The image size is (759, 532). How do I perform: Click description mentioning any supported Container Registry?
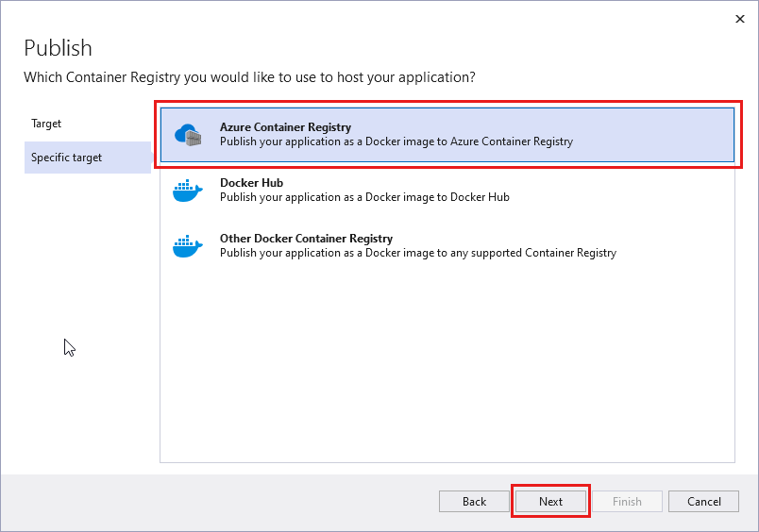(x=418, y=253)
